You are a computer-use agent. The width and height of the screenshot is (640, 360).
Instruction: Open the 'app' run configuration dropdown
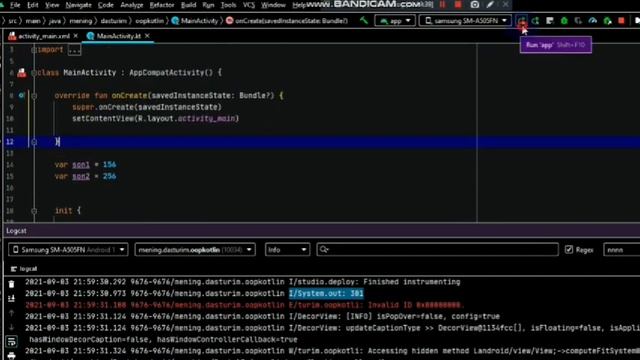[395, 20]
